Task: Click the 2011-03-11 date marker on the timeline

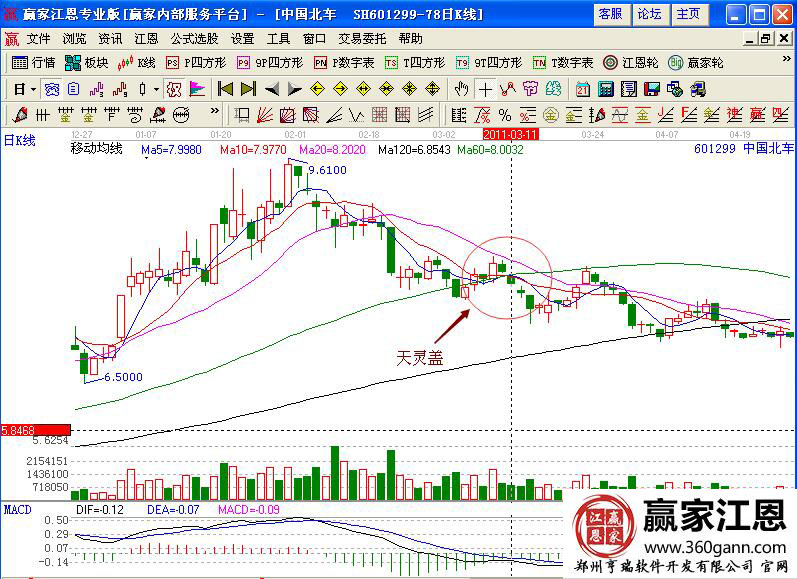Action: 511,133
